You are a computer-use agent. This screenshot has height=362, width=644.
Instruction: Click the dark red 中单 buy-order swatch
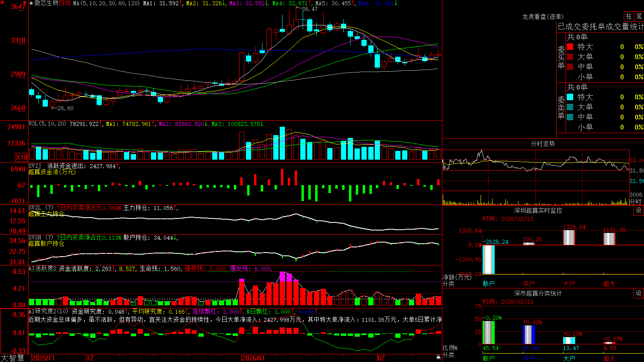tap(570, 67)
